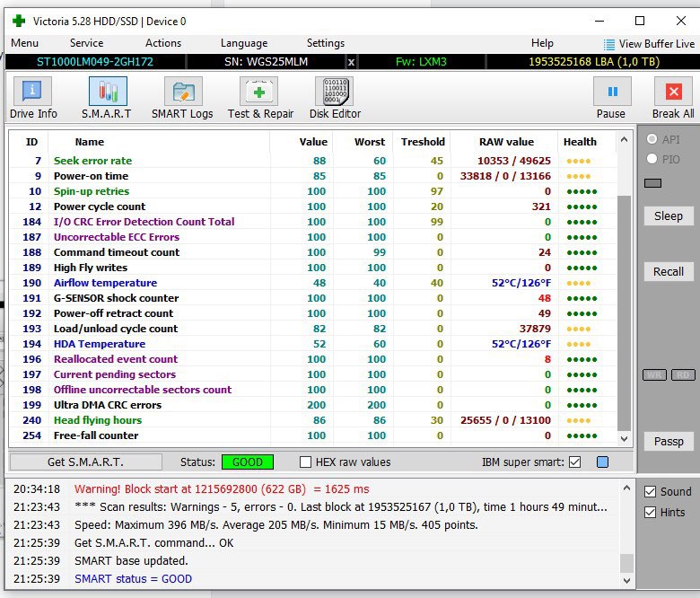This screenshot has height=598, width=700.
Task: Click the RAW value column header
Action: click(506, 142)
